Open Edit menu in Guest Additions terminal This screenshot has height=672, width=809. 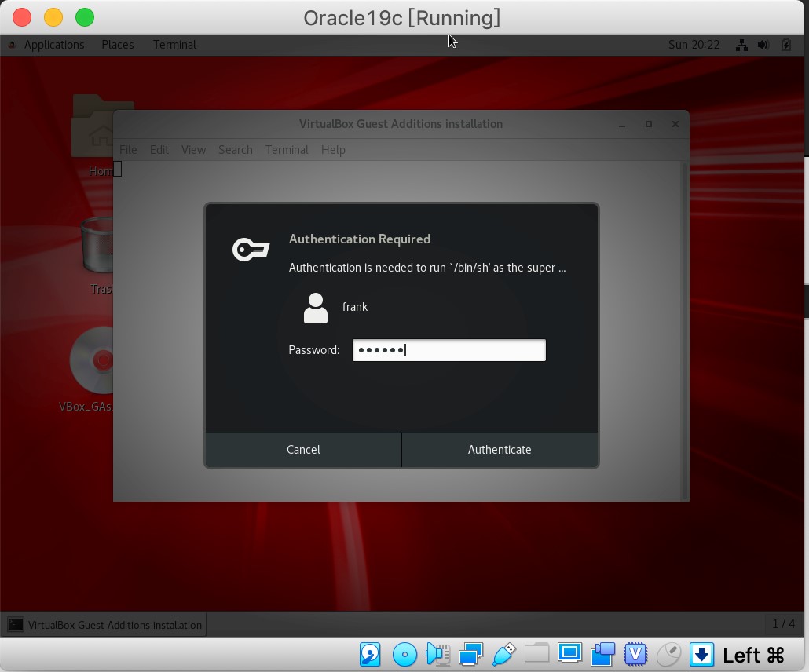(x=159, y=150)
